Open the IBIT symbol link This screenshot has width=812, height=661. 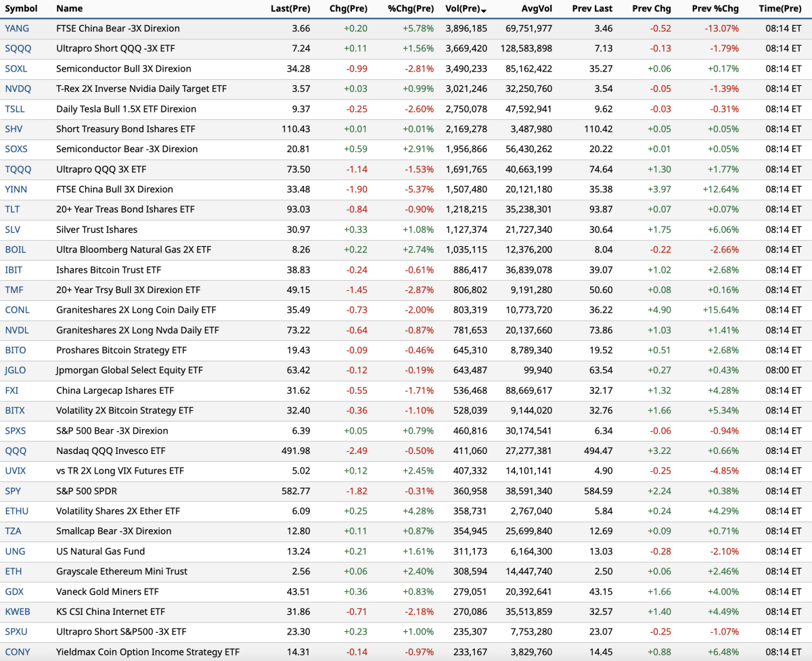click(14, 270)
